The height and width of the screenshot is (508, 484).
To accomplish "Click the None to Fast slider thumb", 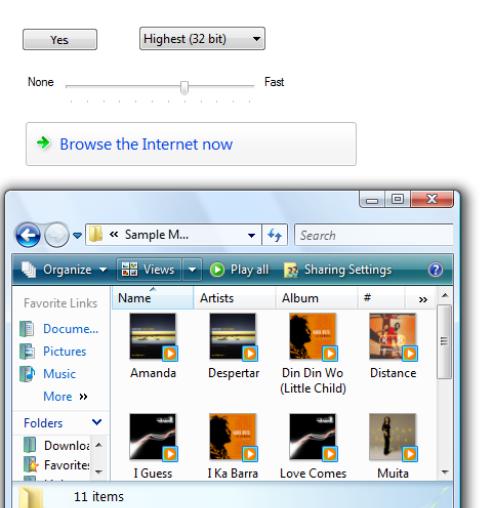I will coord(184,88).
